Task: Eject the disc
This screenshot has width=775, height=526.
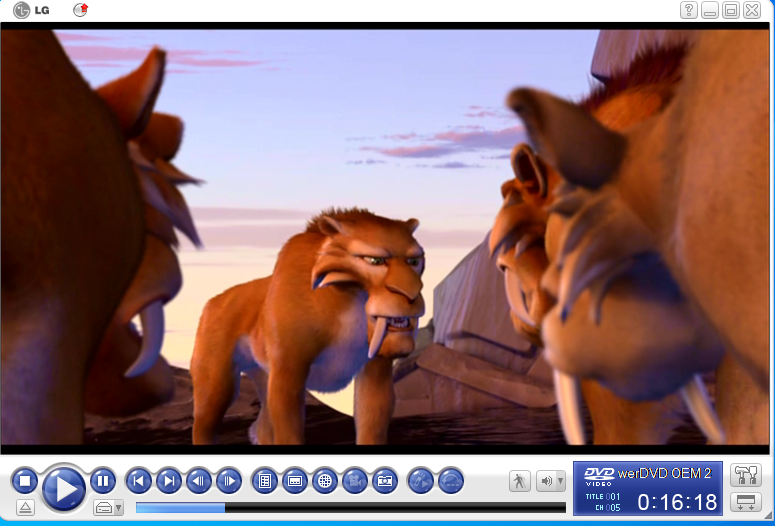Action: tap(25, 507)
